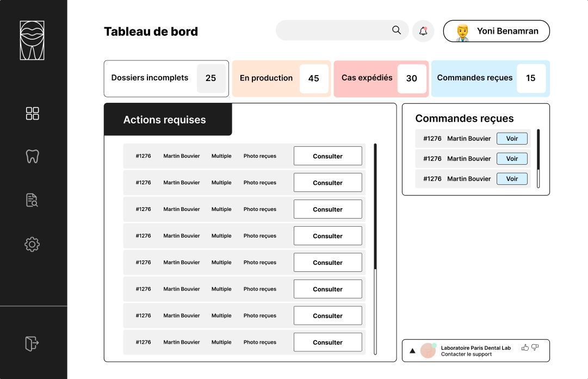
Task: Click the tooth icon in sidebar
Action: [x=33, y=157]
